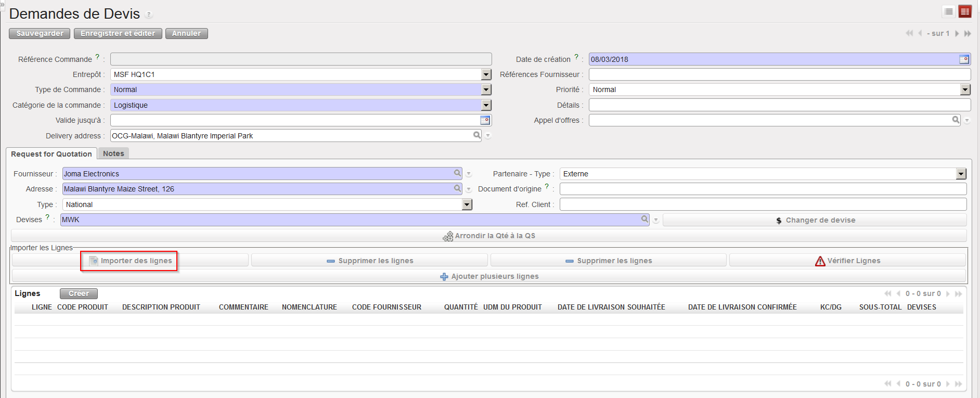
Task: Switch to form view icon
Action: pyautogui.click(x=965, y=11)
